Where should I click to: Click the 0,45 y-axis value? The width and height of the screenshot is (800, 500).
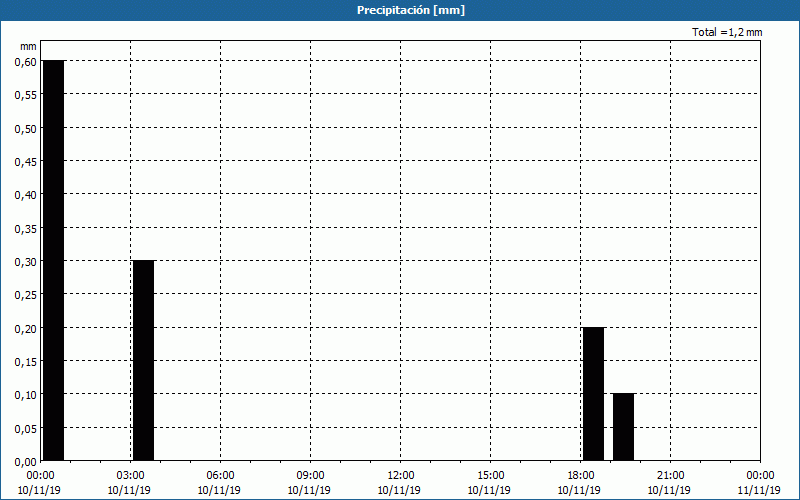point(26,162)
